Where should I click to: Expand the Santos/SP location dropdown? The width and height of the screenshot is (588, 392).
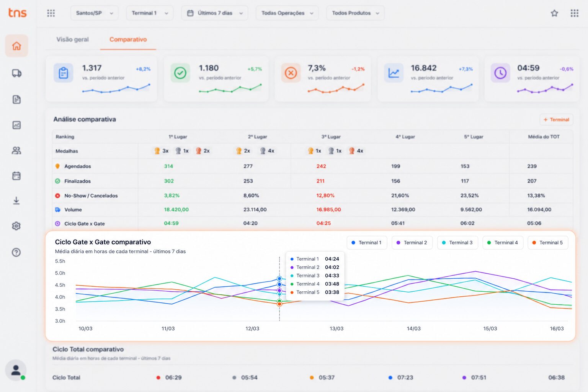[x=94, y=13]
